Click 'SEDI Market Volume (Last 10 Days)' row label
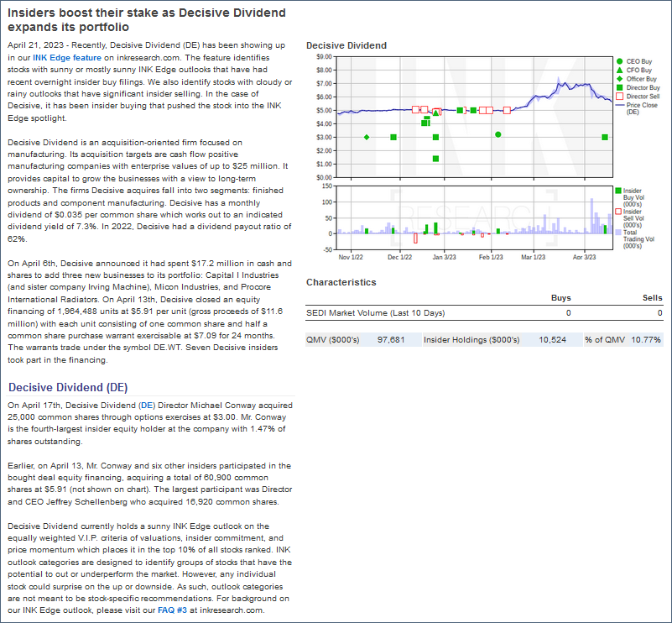 click(x=375, y=313)
